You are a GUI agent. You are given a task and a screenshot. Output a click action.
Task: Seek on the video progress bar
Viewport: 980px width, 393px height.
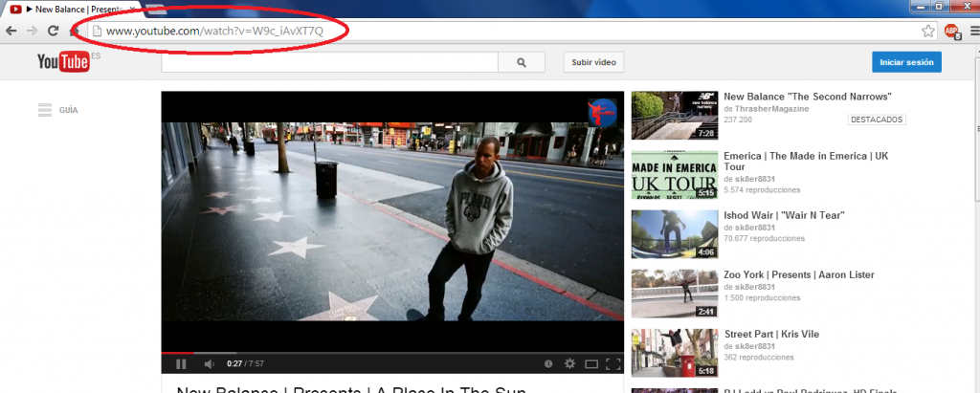(x=392, y=353)
